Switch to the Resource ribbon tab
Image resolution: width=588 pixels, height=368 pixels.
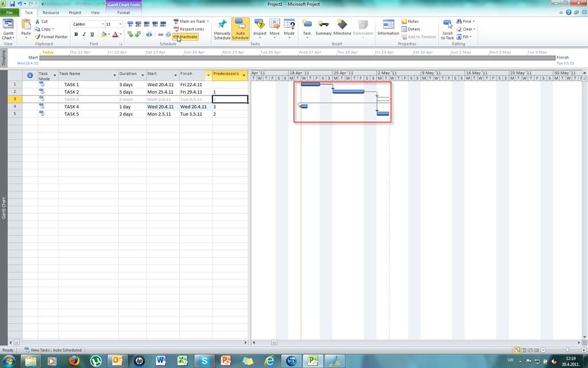[x=51, y=12]
